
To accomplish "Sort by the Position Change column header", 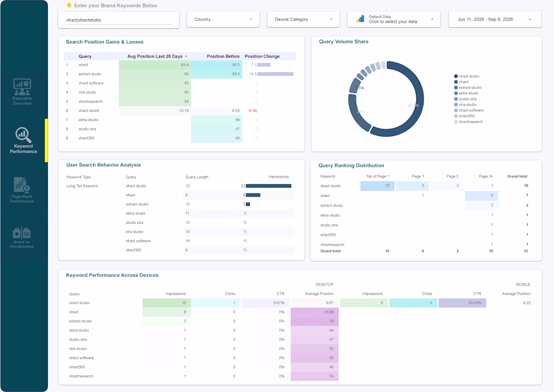I will pos(262,56).
